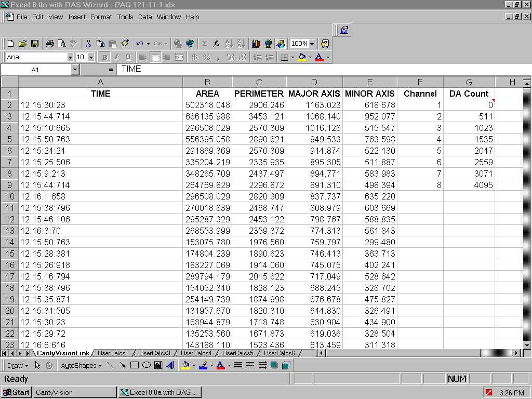The width and height of the screenshot is (532, 399).
Task: Open the Tools menu
Action: (x=125, y=17)
